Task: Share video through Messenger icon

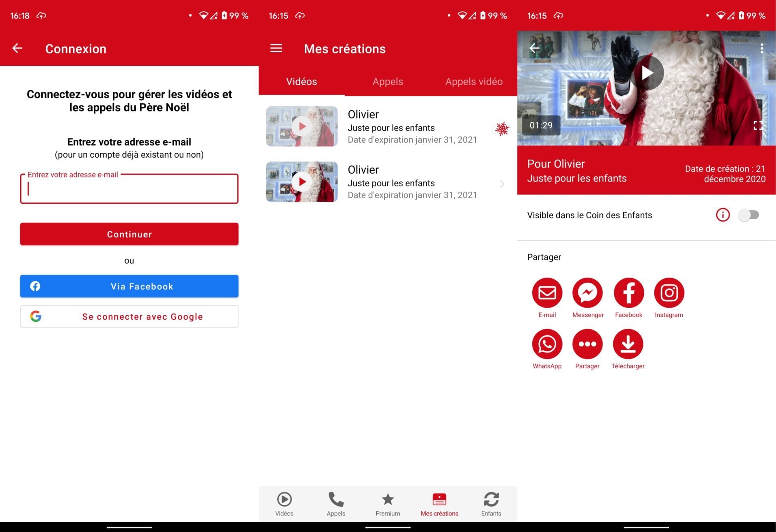Action: coord(587,293)
